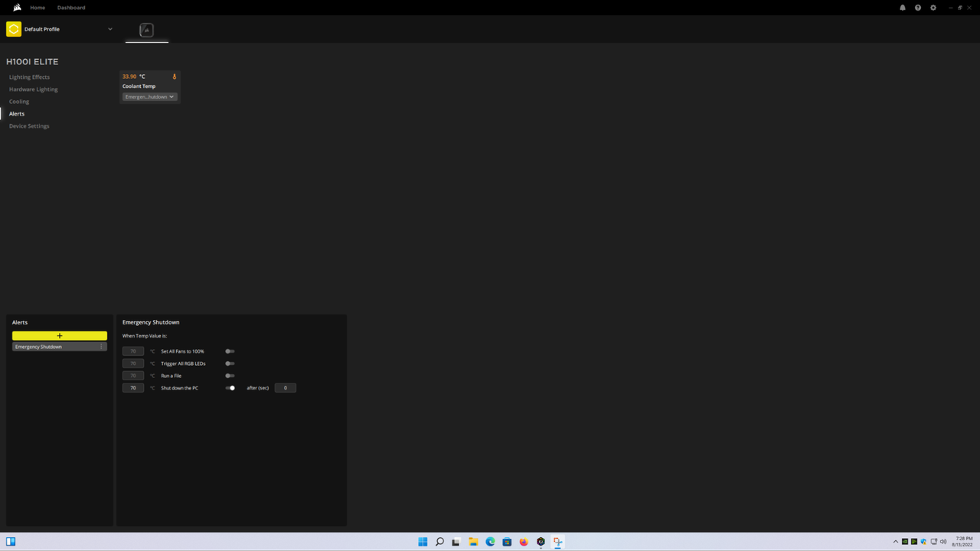The height and width of the screenshot is (551, 980).
Task: Open Device Settings section
Action: [29, 126]
